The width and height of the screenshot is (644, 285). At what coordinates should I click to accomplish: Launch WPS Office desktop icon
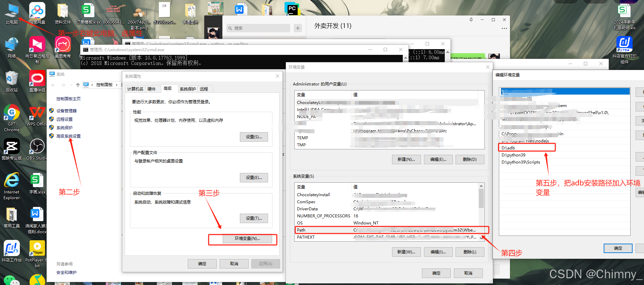(37, 115)
